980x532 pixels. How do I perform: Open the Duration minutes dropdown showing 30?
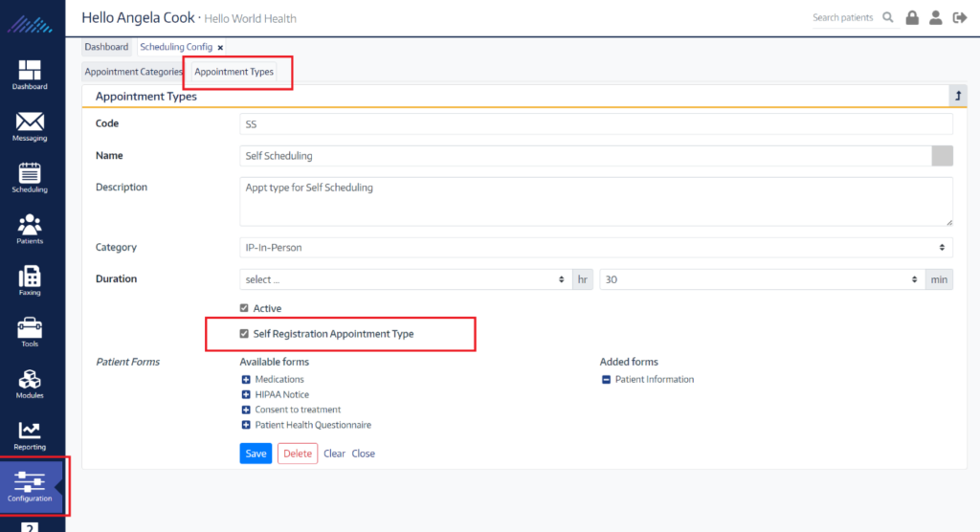(762, 279)
